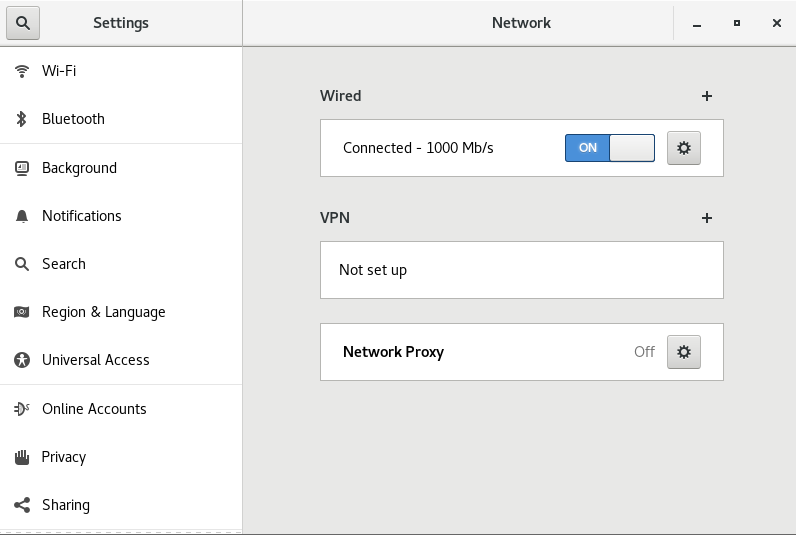The image size is (796, 535).
Task: Click the Sharing icon in sidebar
Action: coord(21,505)
